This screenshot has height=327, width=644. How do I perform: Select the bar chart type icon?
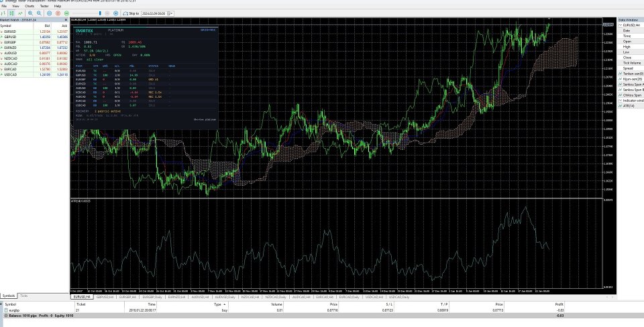[x=3, y=13]
